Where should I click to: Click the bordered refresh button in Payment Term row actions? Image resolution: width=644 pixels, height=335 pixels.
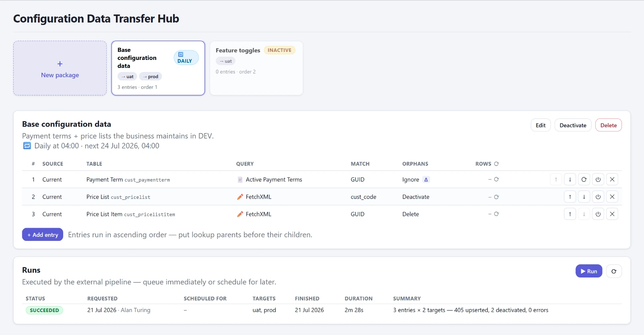pyautogui.click(x=584, y=180)
